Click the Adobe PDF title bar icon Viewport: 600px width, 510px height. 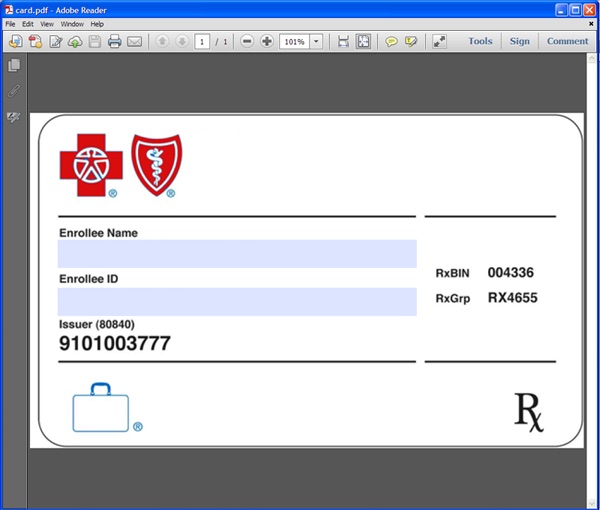tap(8, 10)
